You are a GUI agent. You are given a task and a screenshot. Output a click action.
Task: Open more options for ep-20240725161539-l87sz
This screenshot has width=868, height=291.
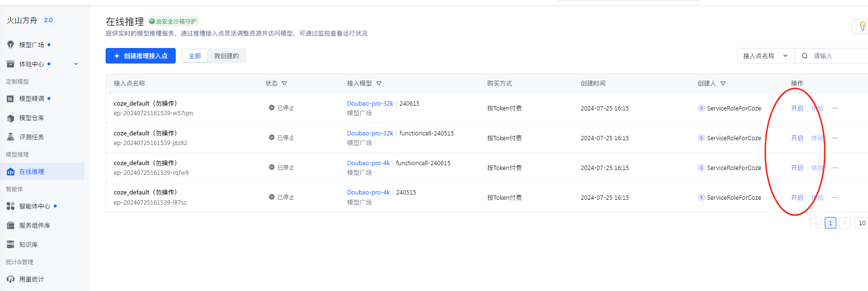click(835, 197)
